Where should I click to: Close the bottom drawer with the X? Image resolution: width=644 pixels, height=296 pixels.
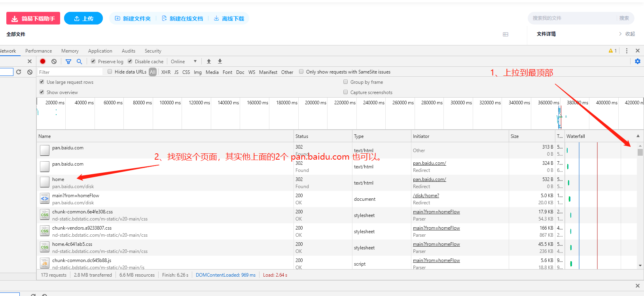[x=638, y=286]
